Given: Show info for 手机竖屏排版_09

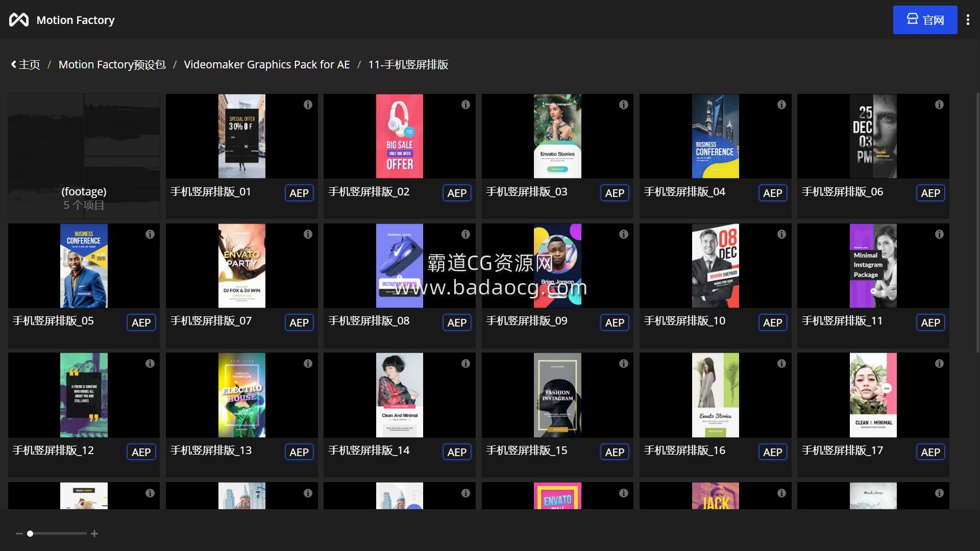Looking at the screenshot, I should [623, 234].
